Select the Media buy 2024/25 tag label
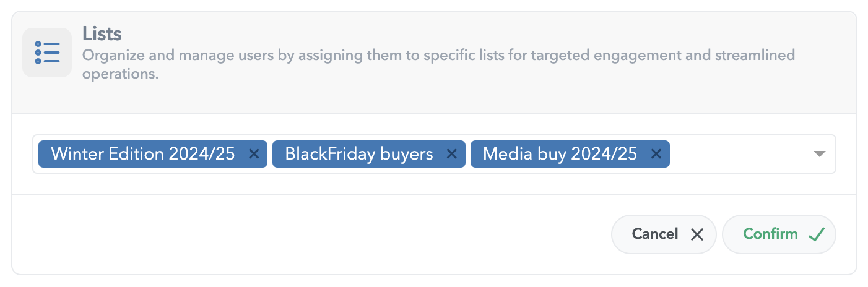The height and width of the screenshot is (287, 868). point(560,154)
